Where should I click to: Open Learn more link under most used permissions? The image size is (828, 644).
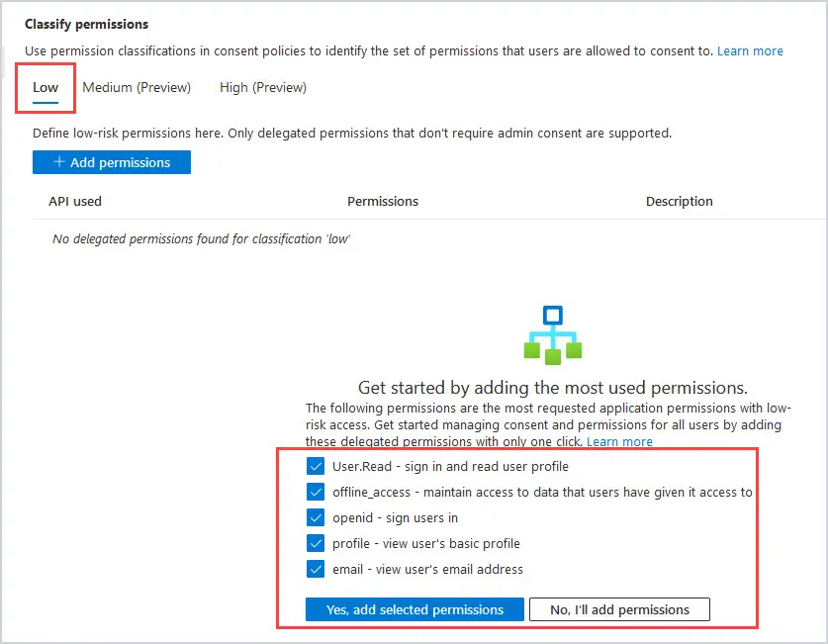point(619,441)
